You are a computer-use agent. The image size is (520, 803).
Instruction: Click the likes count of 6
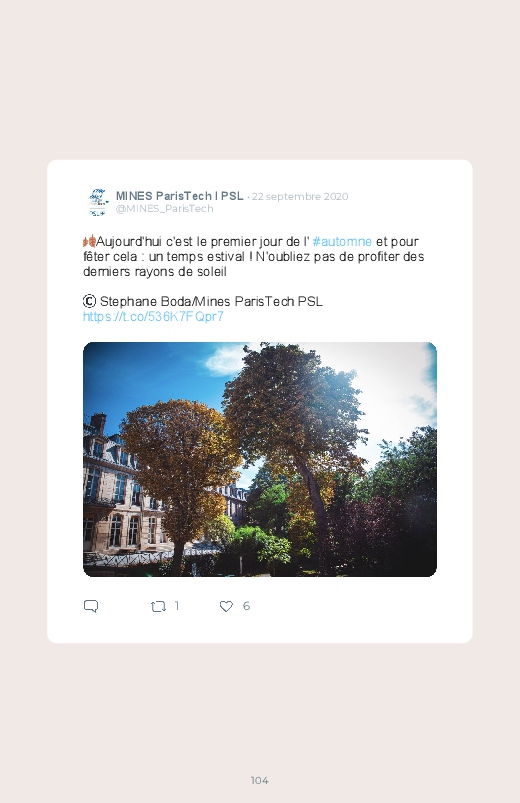(x=246, y=606)
